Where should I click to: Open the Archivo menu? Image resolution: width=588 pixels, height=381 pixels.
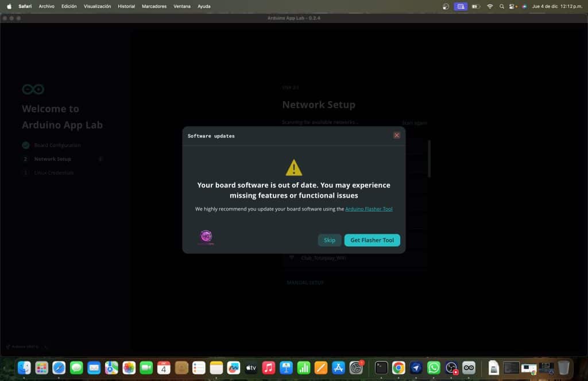(47, 6)
